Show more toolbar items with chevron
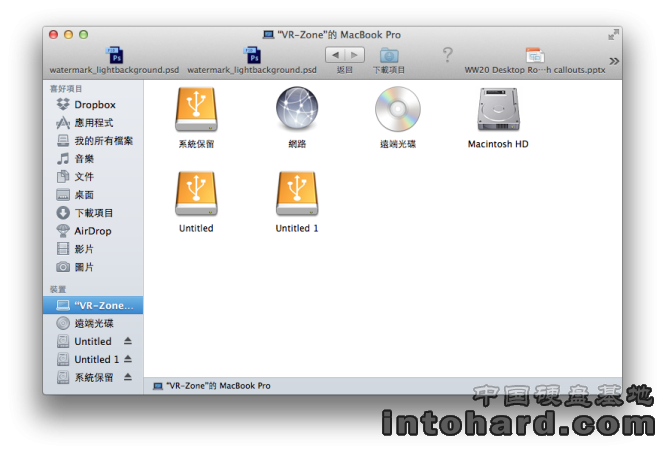The height and width of the screenshot is (454, 665). [614, 61]
